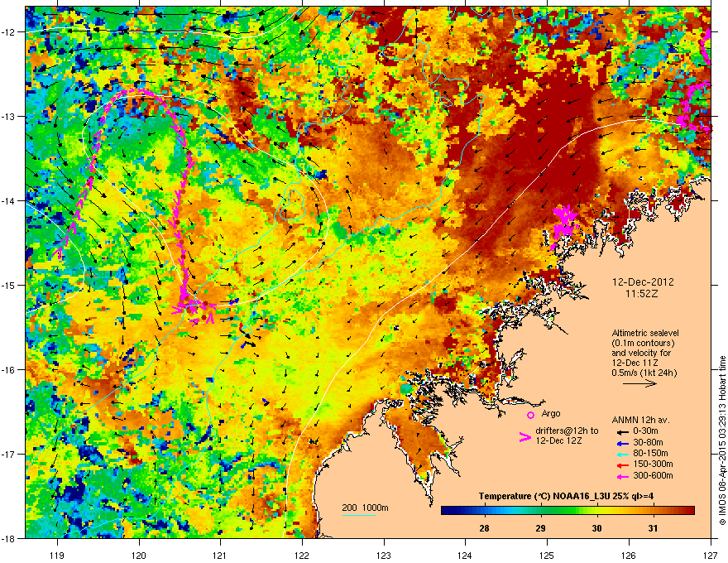This screenshot has width=728, height=563.
Task: Click the '12-Dec-2012' date text
Action: click(643, 282)
